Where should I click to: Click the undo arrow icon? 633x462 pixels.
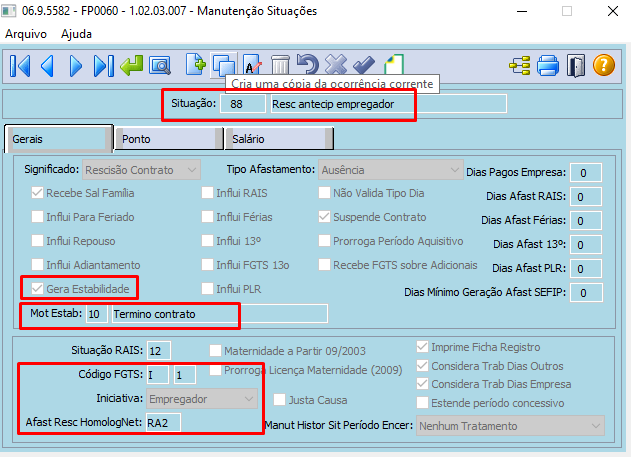click(x=308, y=65)
